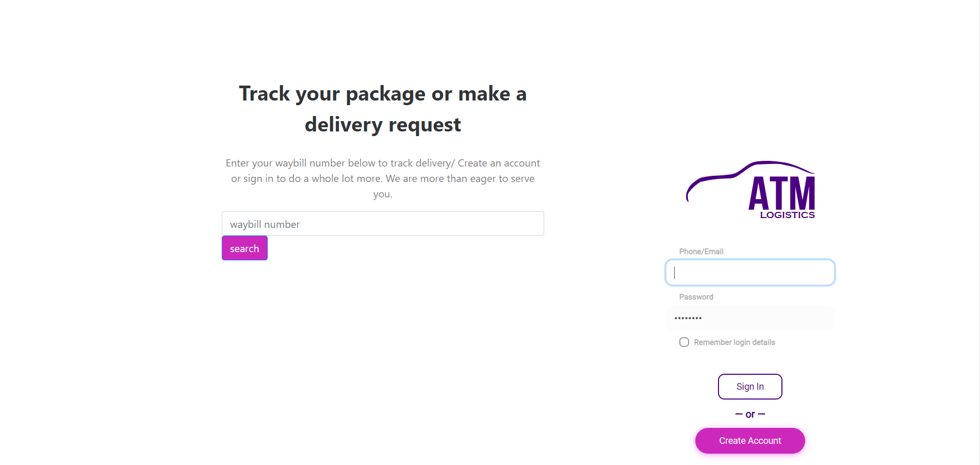Screen dimensions: 980x465
Task: Click the waybill instructions paragraph
Action: (x=383, y=178)
